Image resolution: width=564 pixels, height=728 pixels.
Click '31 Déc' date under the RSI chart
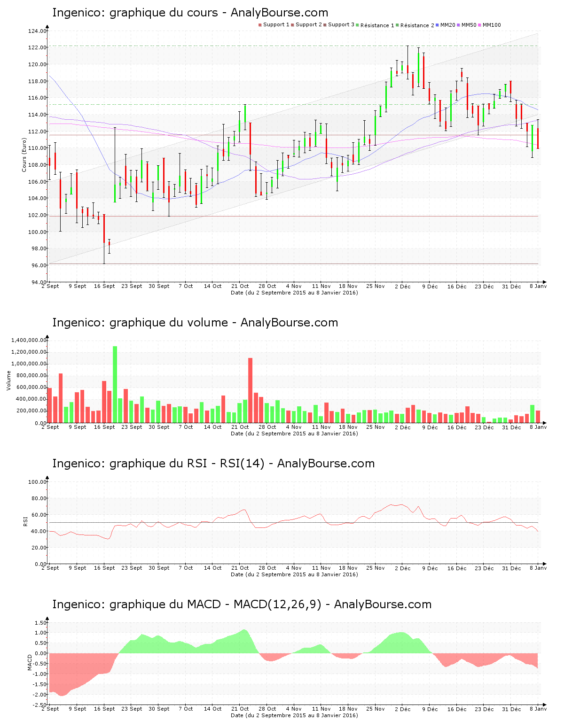[511, 568]
